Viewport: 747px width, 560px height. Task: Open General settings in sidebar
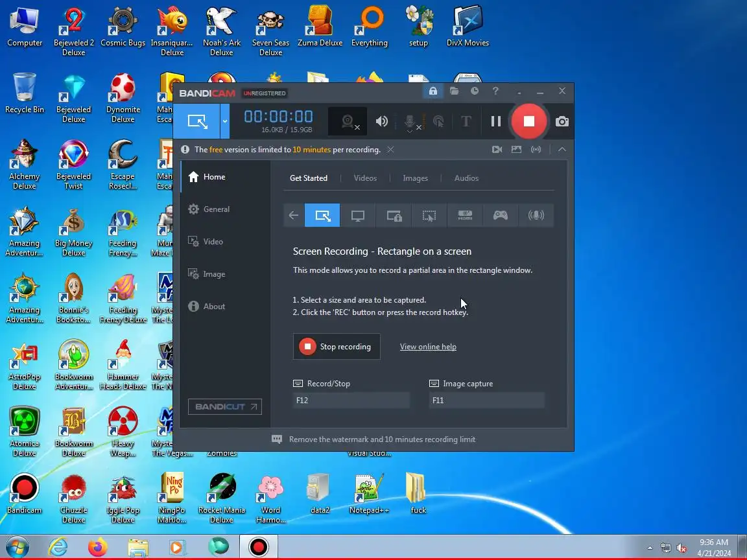(x=226, y=209)
